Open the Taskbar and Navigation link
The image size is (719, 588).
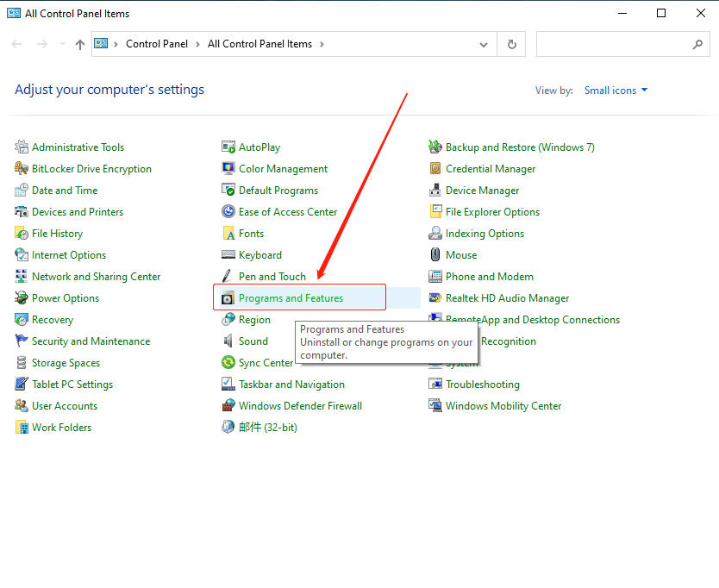coord(291,385)
